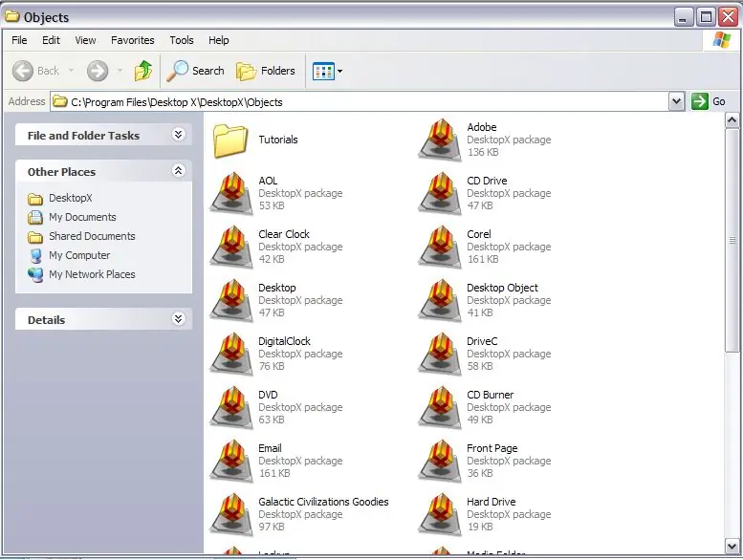Open the File menu
Image resolution: width=743 pixels, height=560 pixels.
coord(19,40)
